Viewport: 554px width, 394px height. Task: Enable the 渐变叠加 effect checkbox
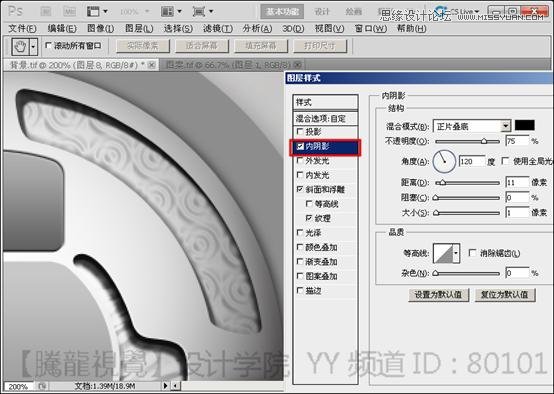[x=300, y=261]
